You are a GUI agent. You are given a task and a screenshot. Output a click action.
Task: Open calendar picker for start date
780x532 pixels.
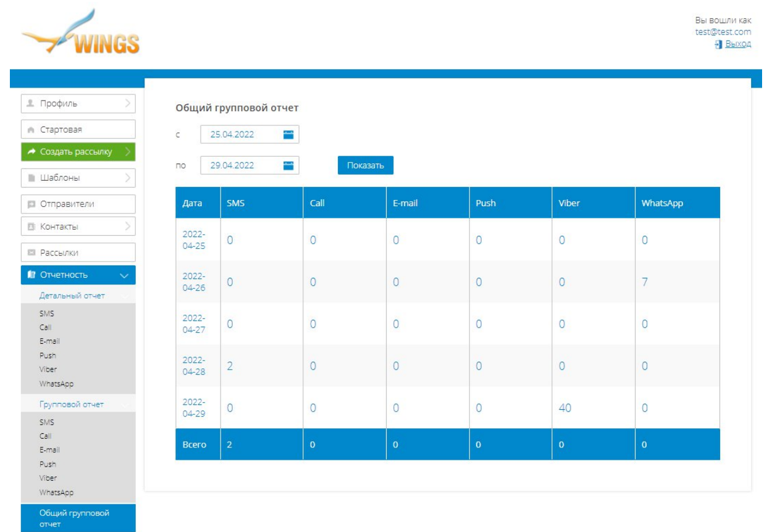288,134
